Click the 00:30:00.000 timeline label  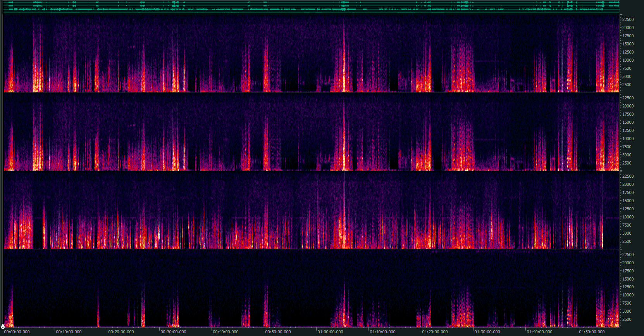pyautogui.click(x=173, y=332)
